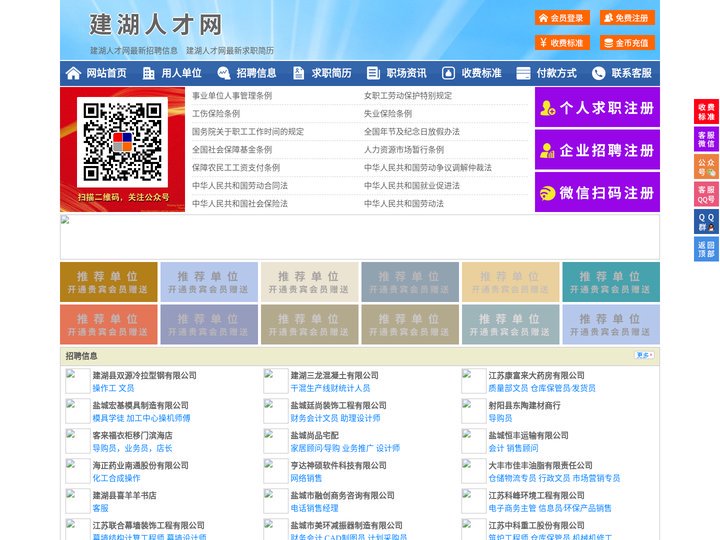Click the logo icon next to 江苏康富来大药房有限公司
The width and height of the screenshot is (720, 540).
tap(473, 381)
